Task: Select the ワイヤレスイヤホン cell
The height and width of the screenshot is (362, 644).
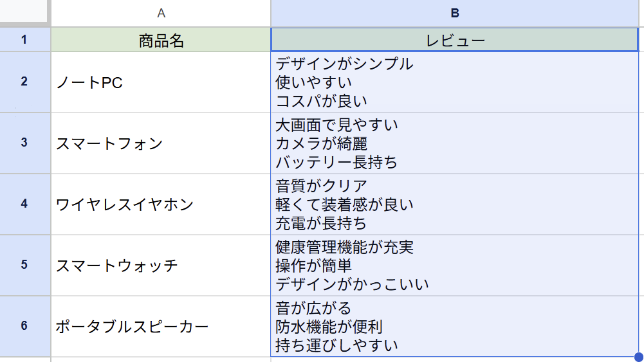Action: [x=161, y=204]
